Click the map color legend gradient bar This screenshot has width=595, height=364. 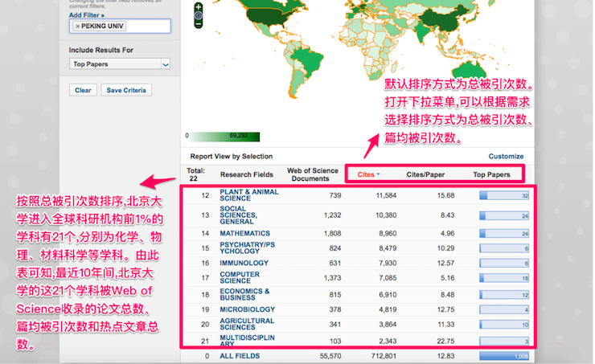224,137
